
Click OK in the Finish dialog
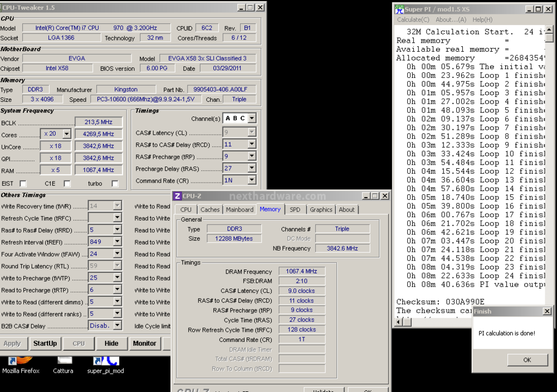(x=527, y=360)
